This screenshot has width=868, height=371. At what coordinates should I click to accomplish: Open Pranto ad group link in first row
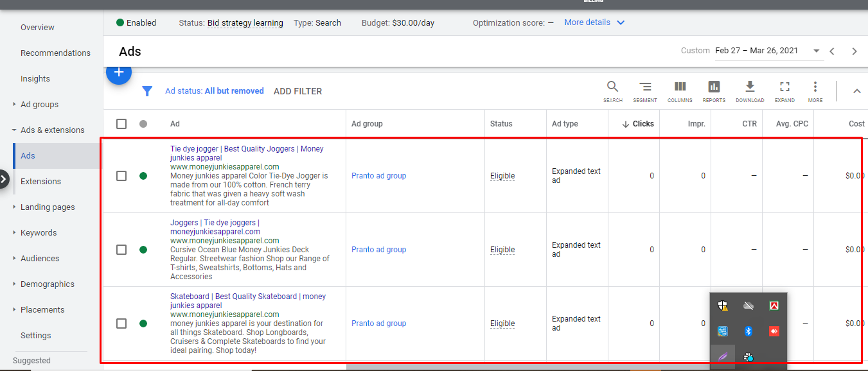tap(378, 176)
